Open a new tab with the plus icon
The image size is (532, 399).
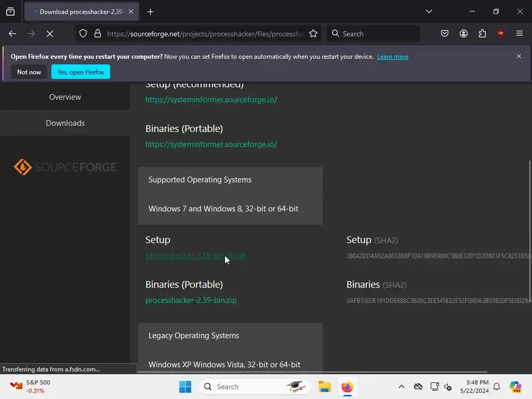(x=150, y=12)
